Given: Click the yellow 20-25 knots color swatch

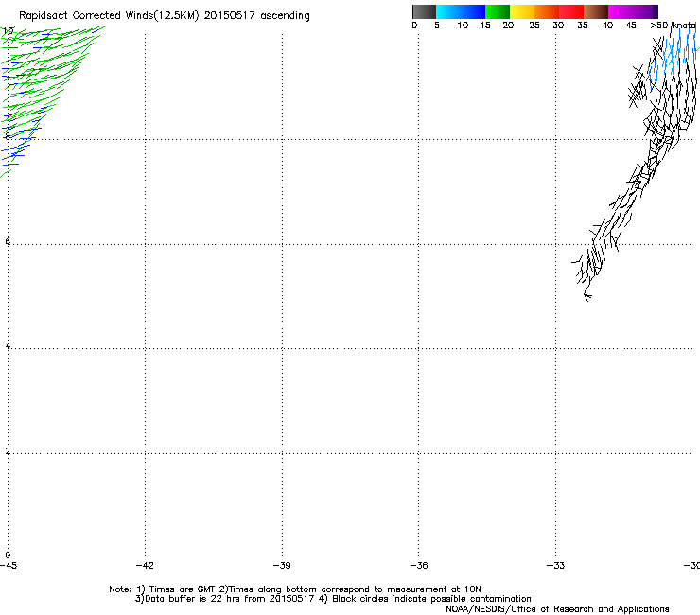Looking at the screenshot, I should click(x=522, y=11).
